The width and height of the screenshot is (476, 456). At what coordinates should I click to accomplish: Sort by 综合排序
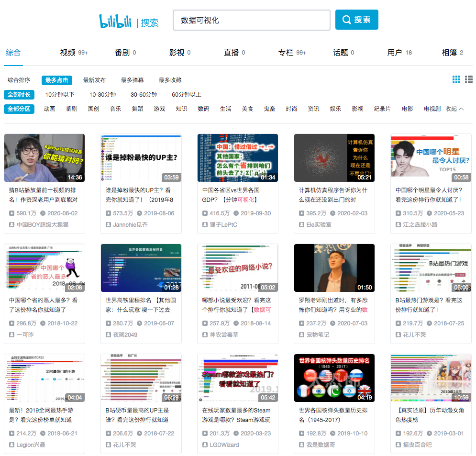(x=19, y=80)
